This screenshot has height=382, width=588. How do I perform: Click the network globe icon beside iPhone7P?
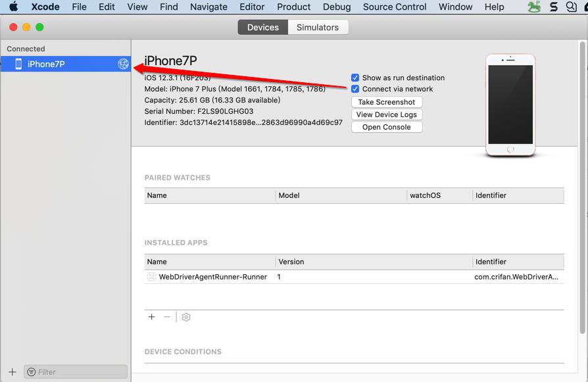(124, 64)
